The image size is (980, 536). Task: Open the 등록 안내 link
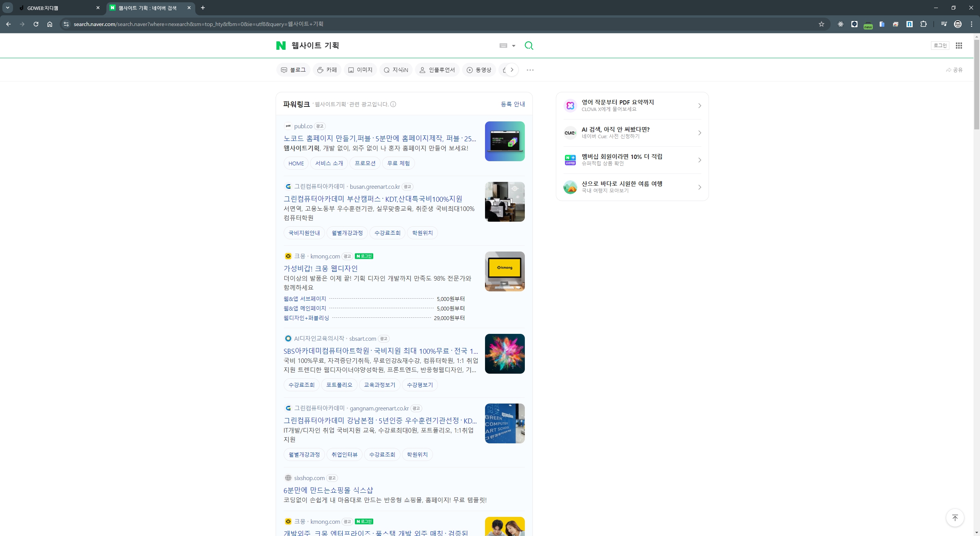coord(513,104)
